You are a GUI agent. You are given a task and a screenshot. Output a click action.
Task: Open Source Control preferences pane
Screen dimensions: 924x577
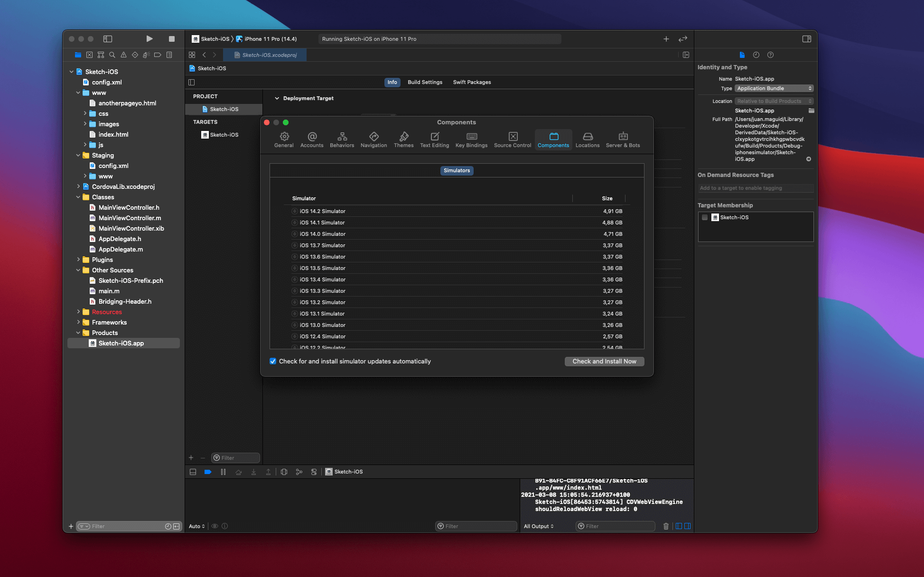click(513, 140)
